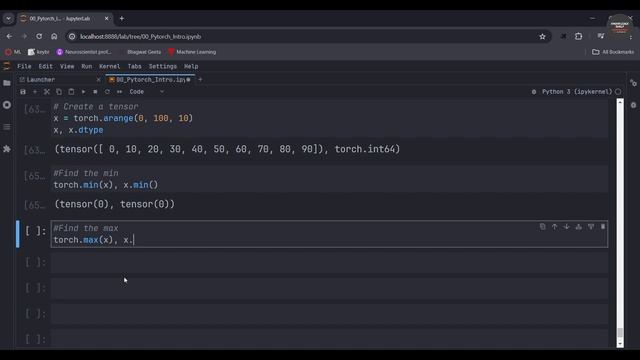Close the JupyterLab browser tab
Screen dimensions: 640x360
pyautogui.click(x=107, y=18)
